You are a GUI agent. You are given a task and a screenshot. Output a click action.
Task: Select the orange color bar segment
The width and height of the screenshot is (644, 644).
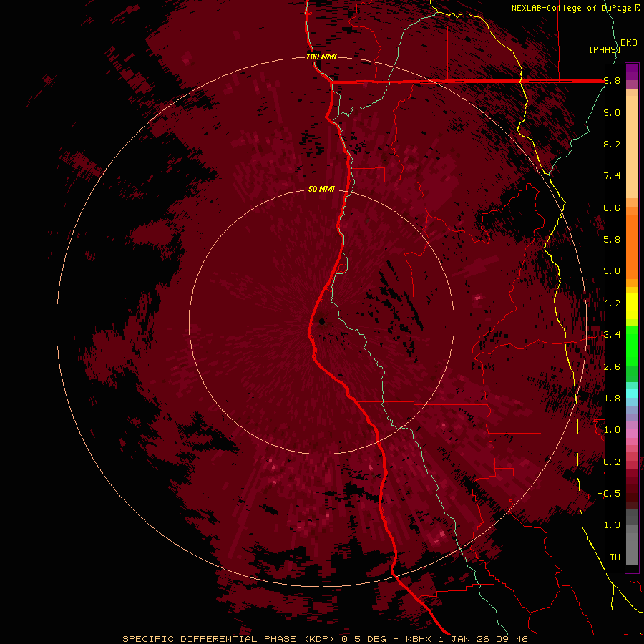pos(632,247)
